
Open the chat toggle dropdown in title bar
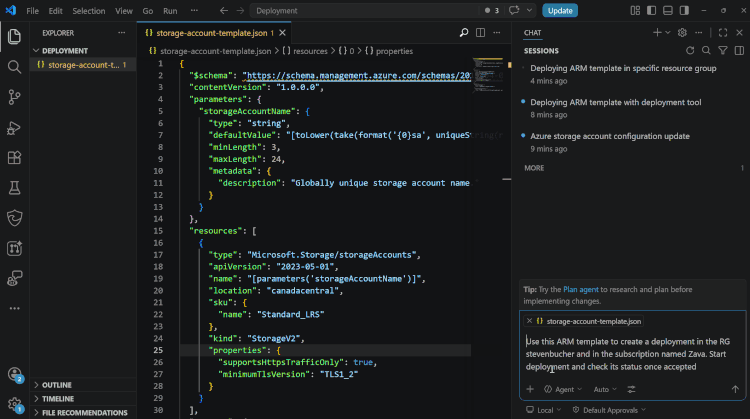[529, 11]
